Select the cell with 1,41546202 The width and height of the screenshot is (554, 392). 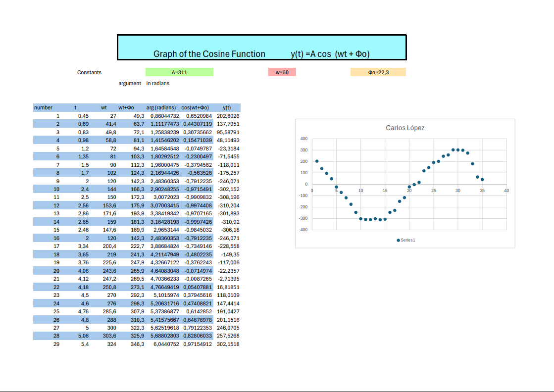click(x=165, y=140)
